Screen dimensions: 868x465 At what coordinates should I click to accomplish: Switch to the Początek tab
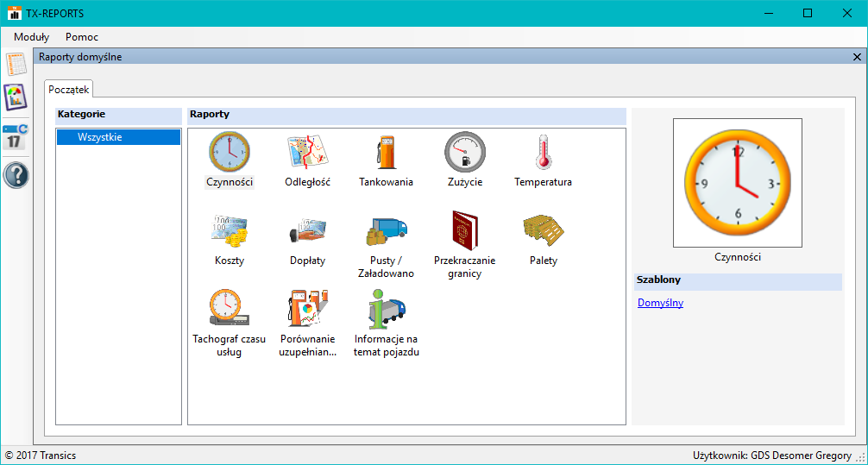point(68,89)
